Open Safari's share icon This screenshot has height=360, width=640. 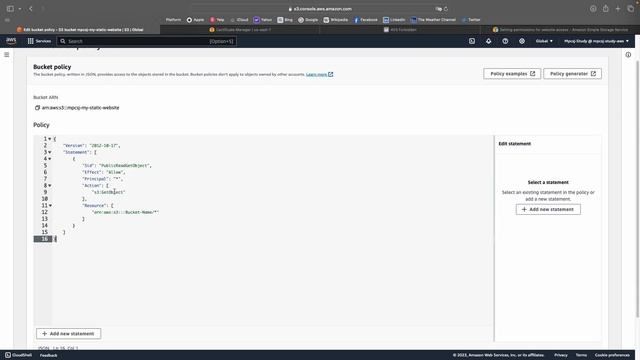point(606,9)
